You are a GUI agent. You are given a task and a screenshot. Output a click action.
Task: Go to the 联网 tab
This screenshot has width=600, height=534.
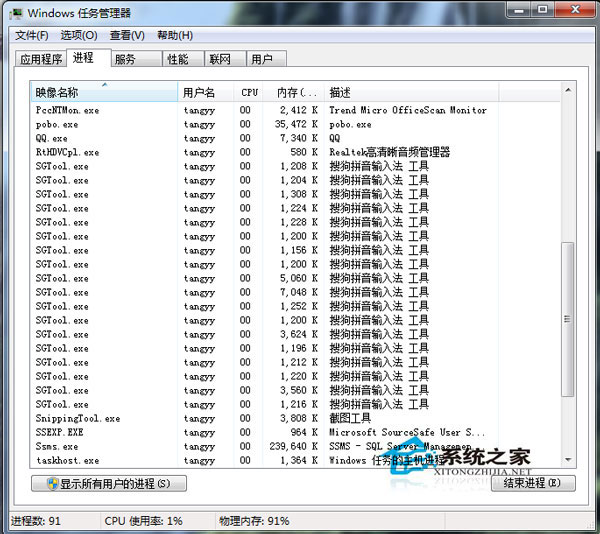pyautogui.click(x=225, y=59)
